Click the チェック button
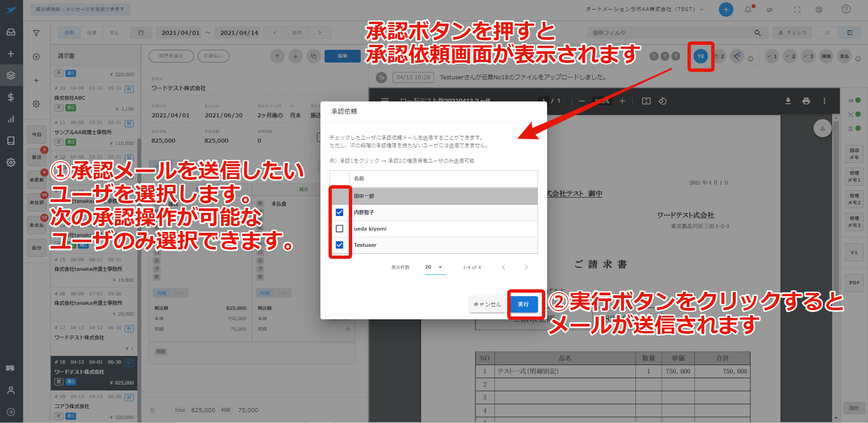Viewport: 868px width, 423px height. [792, 33]
